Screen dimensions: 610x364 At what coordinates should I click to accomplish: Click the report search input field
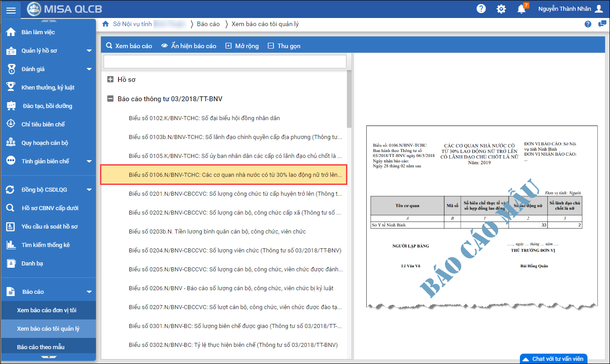[225, 62]
